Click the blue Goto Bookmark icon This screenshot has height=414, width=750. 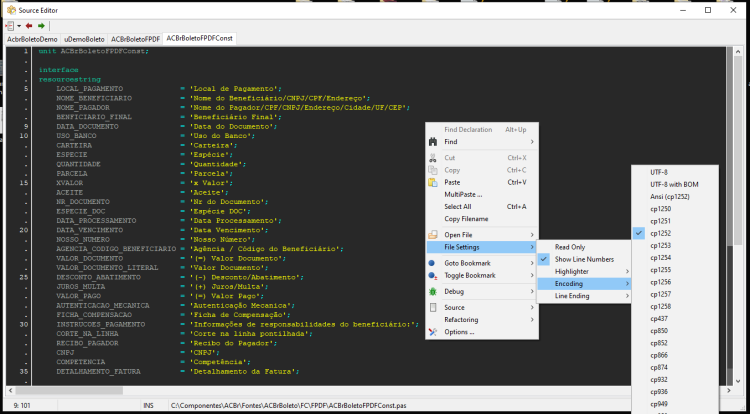(x=432, y=263)
